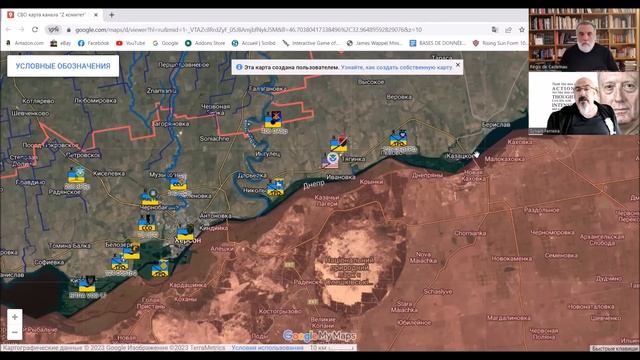Select the ТРО marker beside Никольское

tap(276, 187)
